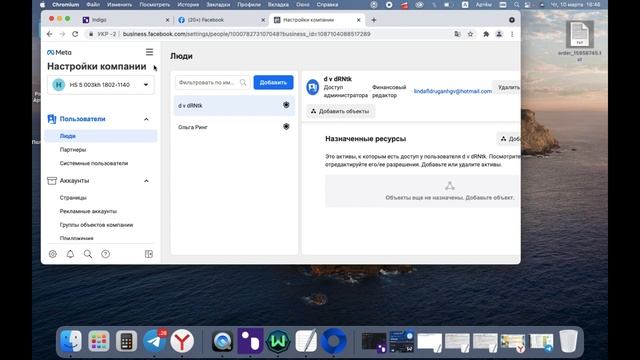The width and height of the screenshot is (640, 360).
Task: Click Добавить объекты button
Action: click(x=340, y=111)
